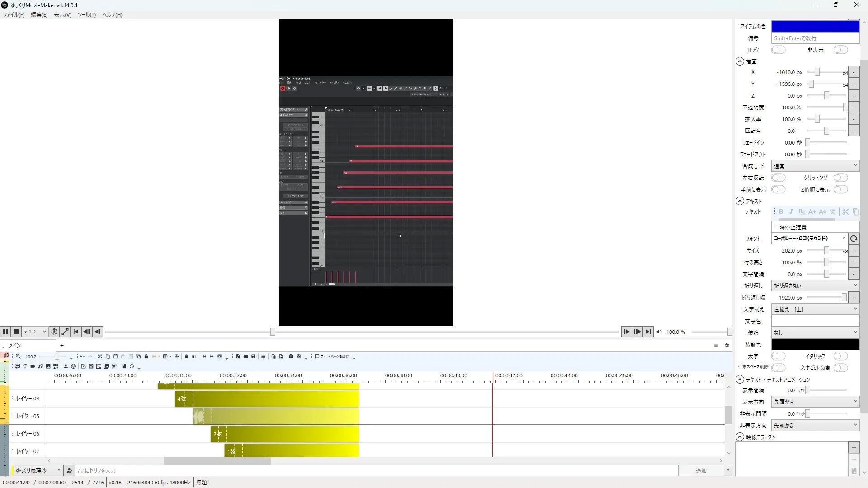The image size is (868, 488).
Task: Enable the 左右反転 (flip horizontal) toggle
Action: click(778, 178)
